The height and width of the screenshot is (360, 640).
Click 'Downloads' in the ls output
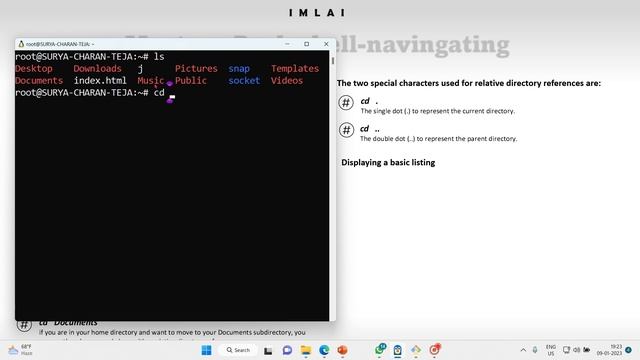coord(98,69)
